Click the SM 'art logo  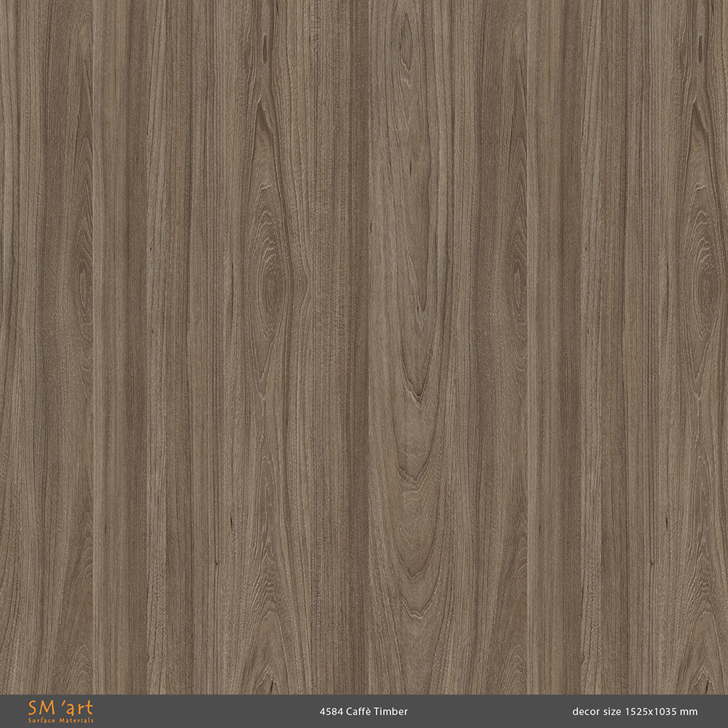pos(60,708)
